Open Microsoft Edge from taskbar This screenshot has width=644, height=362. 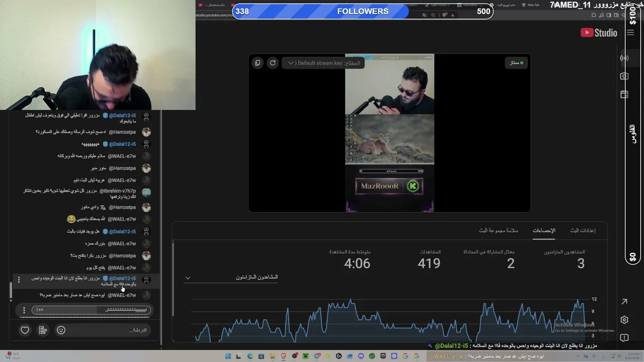250,356
